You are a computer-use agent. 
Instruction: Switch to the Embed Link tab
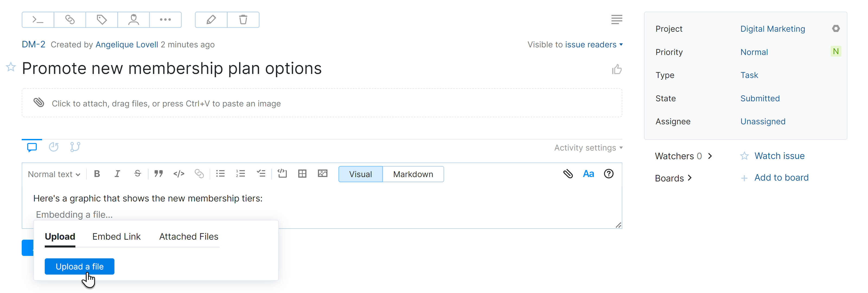117,236
